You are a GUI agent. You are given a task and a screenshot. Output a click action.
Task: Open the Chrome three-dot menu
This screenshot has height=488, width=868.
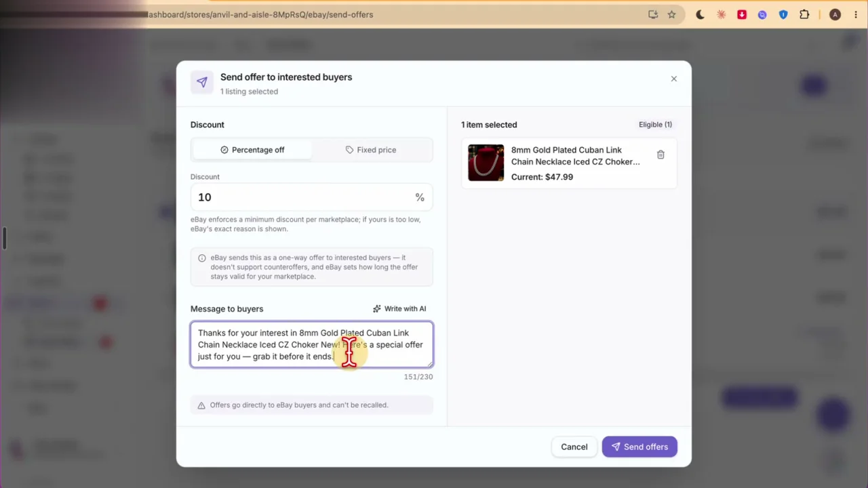855,14
